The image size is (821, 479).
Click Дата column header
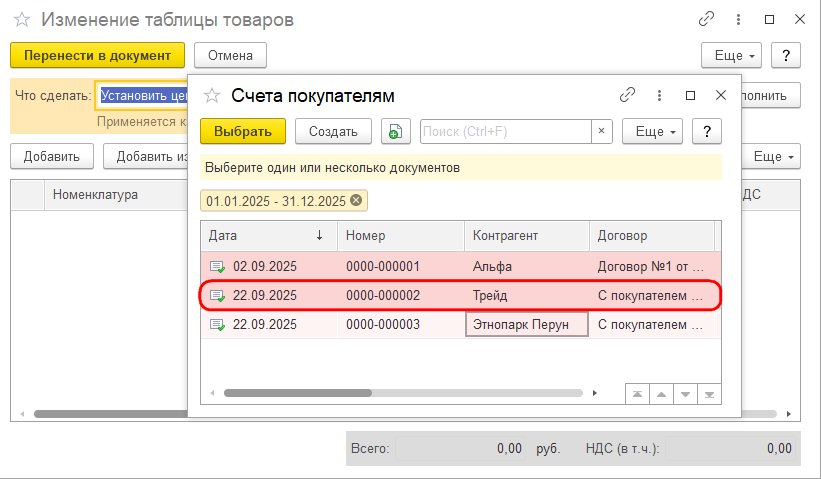(x=269, y=236)
